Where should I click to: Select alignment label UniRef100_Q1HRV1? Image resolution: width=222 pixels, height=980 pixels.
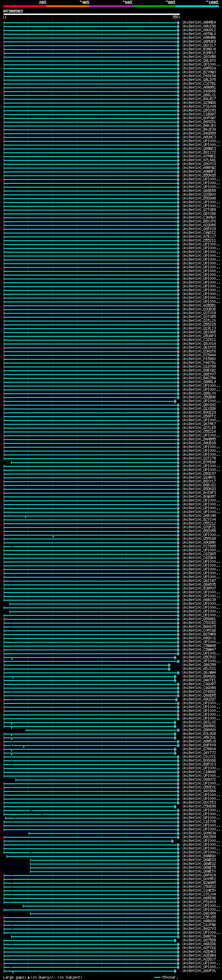pos(199,477)
